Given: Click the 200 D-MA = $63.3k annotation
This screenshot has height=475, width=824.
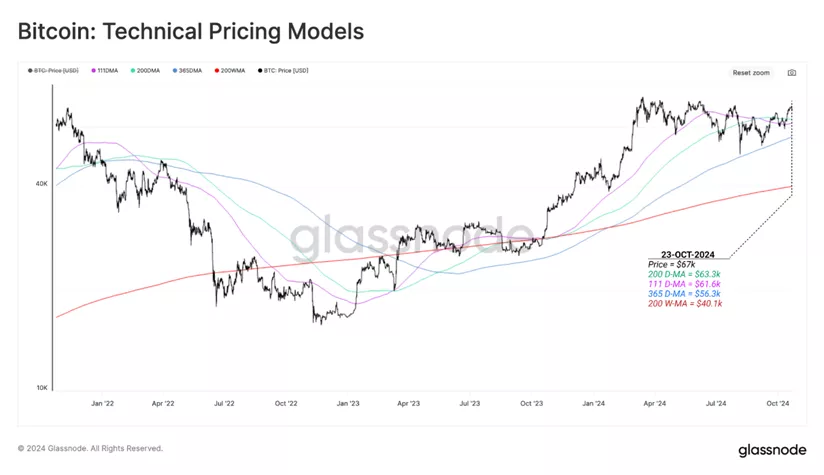Looking at the screenshot, I should [684, 274].
